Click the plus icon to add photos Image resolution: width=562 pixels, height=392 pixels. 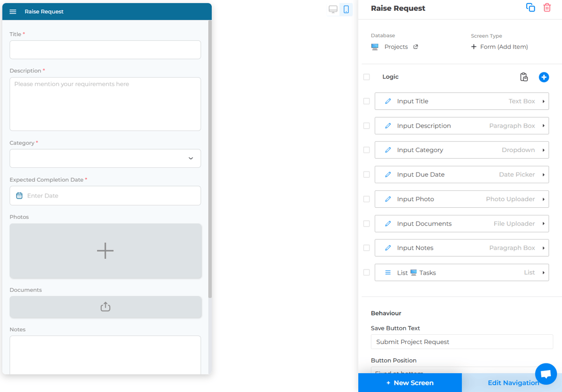point(105,251)
